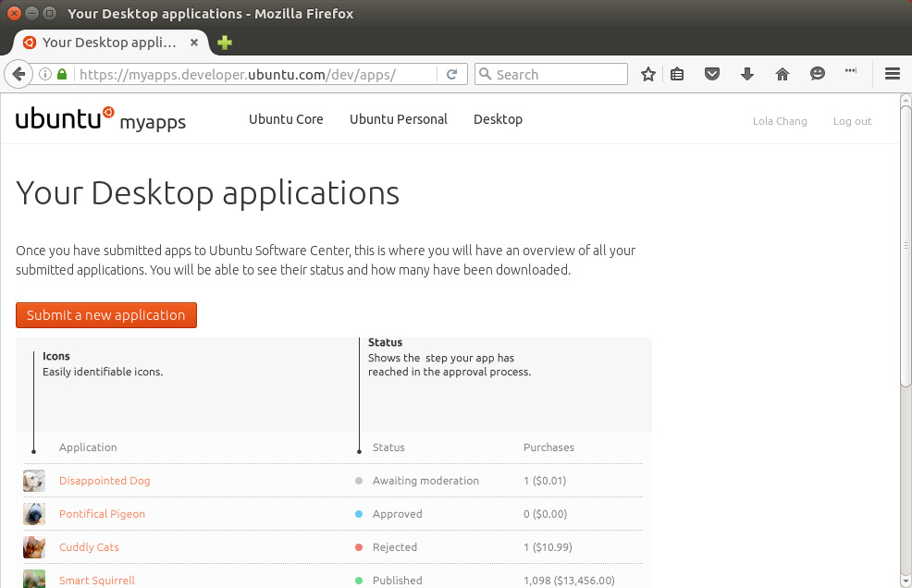The image size is (912, 588).
Task: Click the '1 ($0.01)' purchases value
Action: tap(545, 481)
